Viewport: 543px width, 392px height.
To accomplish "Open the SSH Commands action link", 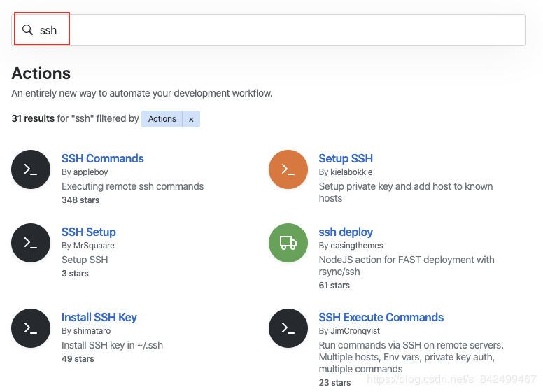I will tap(103, 158).
